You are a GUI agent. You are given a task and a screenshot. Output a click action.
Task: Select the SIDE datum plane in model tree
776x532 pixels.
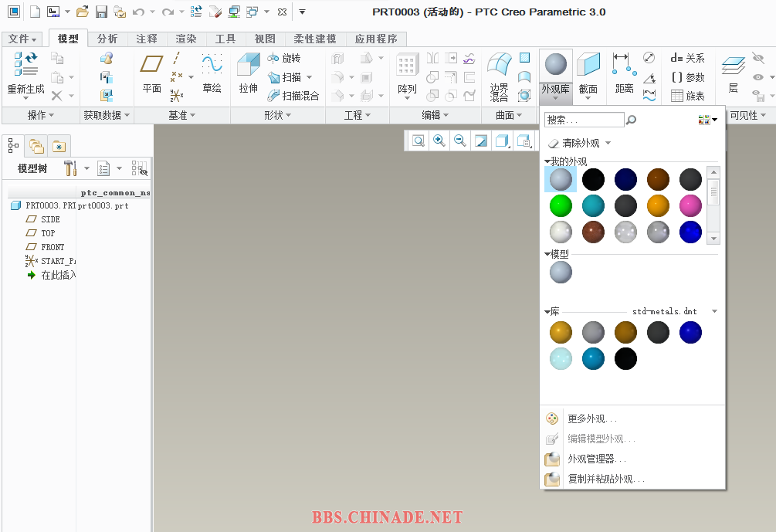pyautogui.click(x=50, y=219)
